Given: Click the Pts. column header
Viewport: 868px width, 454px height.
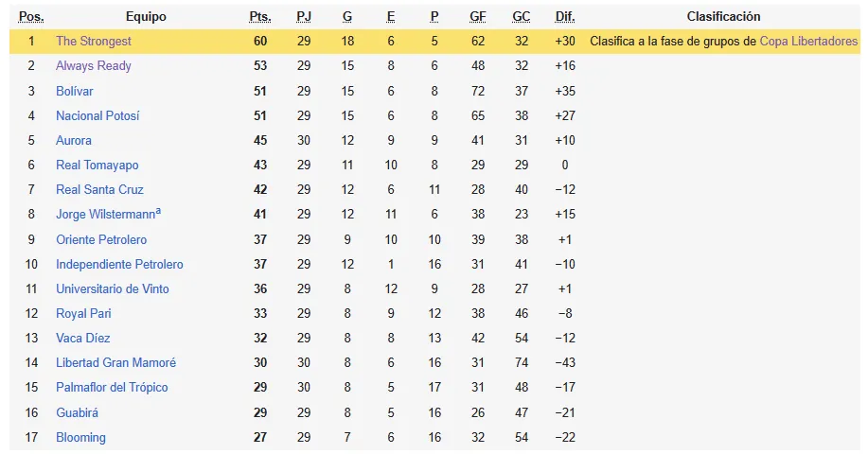Looking at the screenshot, I should pyautogui.click(x=260, y=17).
